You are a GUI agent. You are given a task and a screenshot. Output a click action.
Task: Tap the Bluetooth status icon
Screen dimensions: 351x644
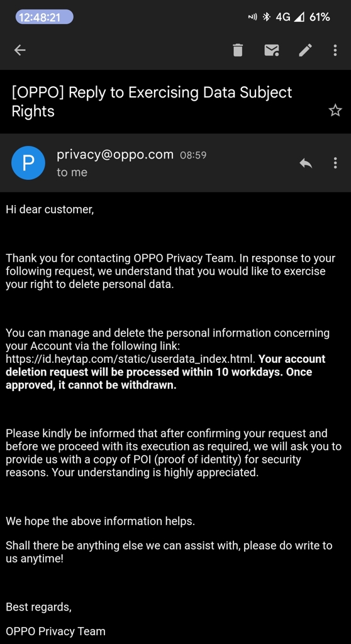[267, 17]
